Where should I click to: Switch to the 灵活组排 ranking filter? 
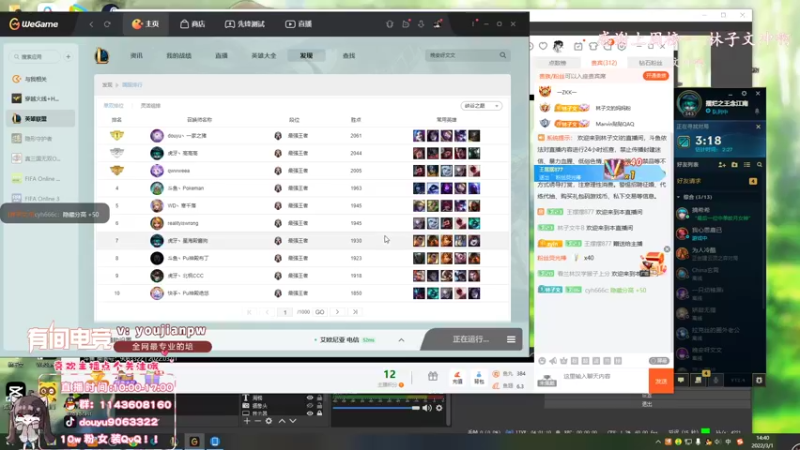tap(151, 106)
